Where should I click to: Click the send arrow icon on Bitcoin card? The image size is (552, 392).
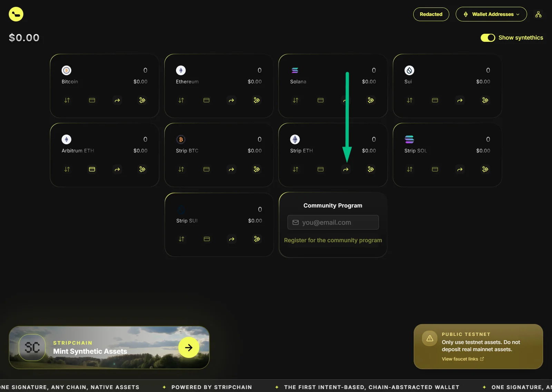[x=117, y=100]
